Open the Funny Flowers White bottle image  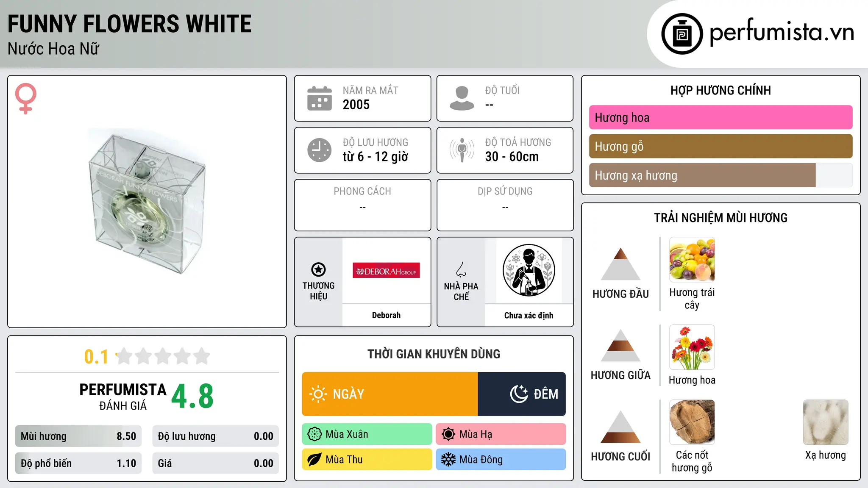pos(147,201)
